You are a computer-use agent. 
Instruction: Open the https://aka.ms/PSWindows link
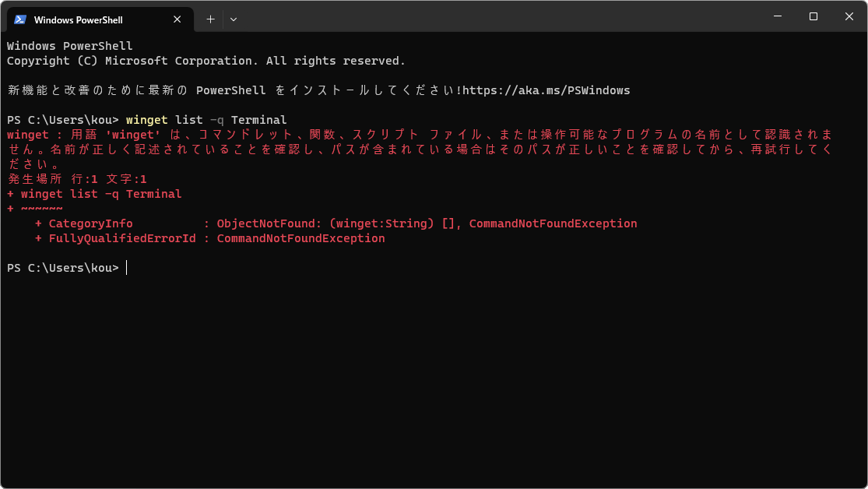pyautogui.click(x=546, y=90)
